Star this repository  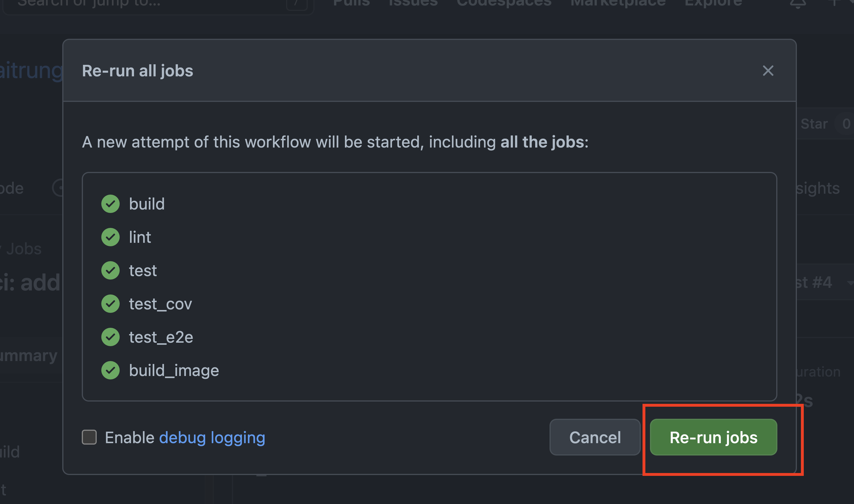(x=814, y=123)
